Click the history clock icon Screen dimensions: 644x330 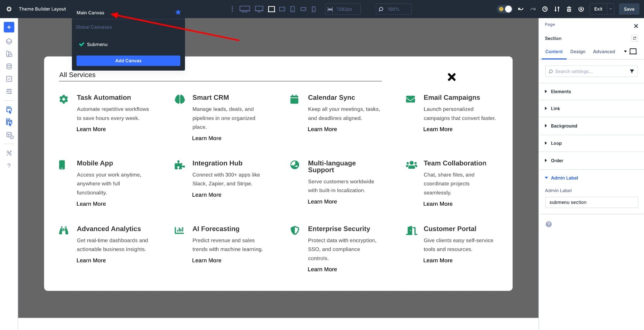coord(545,9)
